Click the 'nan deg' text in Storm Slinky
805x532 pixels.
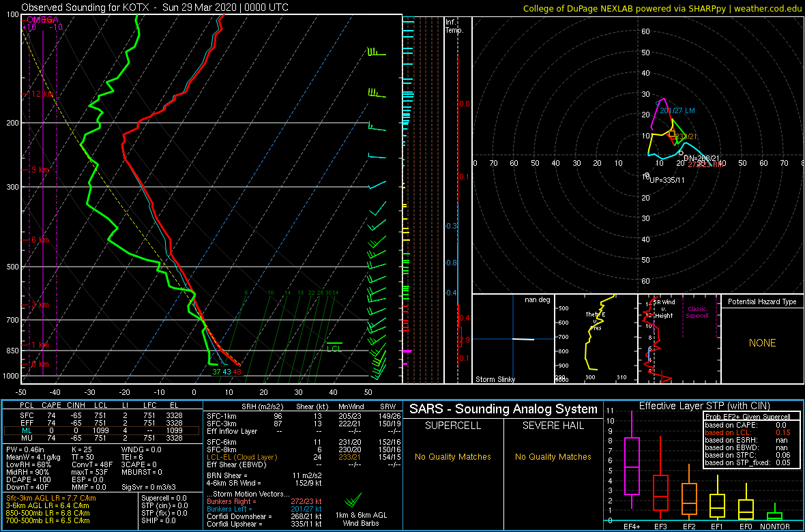538,299
